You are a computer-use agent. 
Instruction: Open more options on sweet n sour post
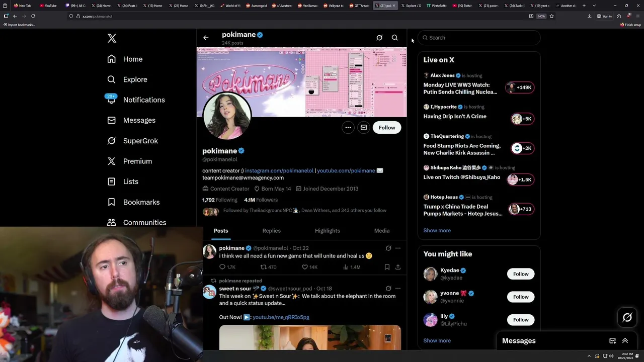tap(398, 289)
